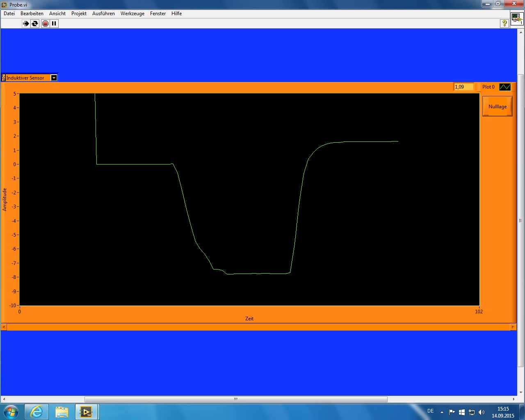Click the orange panel's right scroll arrow

pyautogui.click(x=513, y=327)
